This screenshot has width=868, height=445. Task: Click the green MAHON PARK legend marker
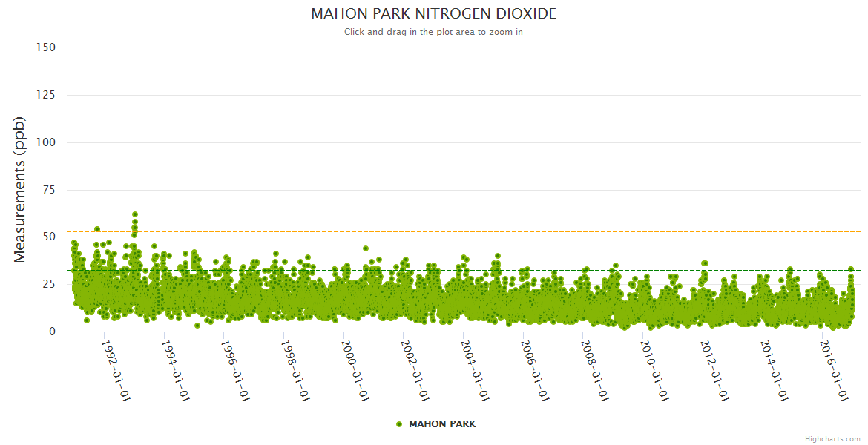[399, 424]
